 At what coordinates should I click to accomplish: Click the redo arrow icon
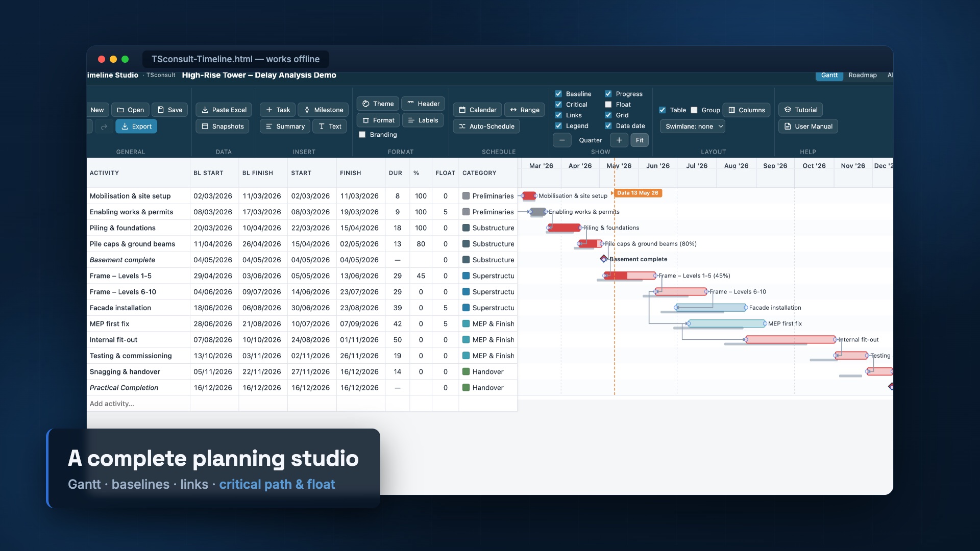104,127
